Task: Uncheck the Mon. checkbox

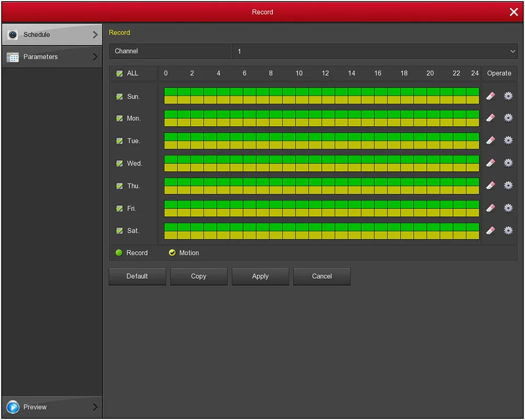Action: point(119,118)
